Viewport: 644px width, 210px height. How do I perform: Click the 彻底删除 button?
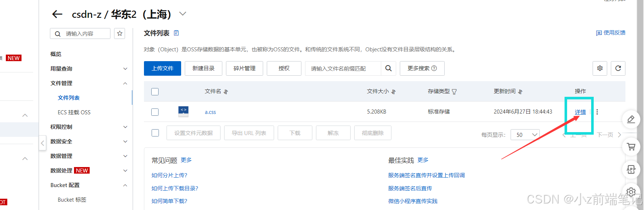point(373,133)
